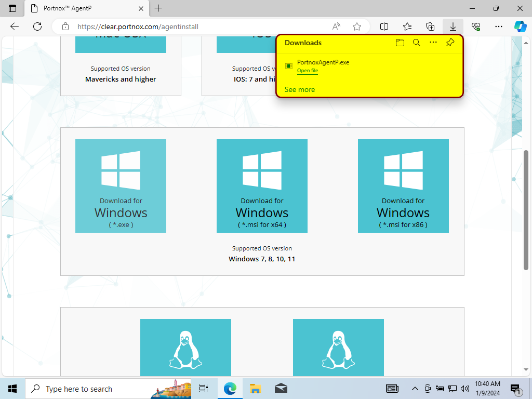
Task: View site information lock icon
Action: [x=65, y=26]
